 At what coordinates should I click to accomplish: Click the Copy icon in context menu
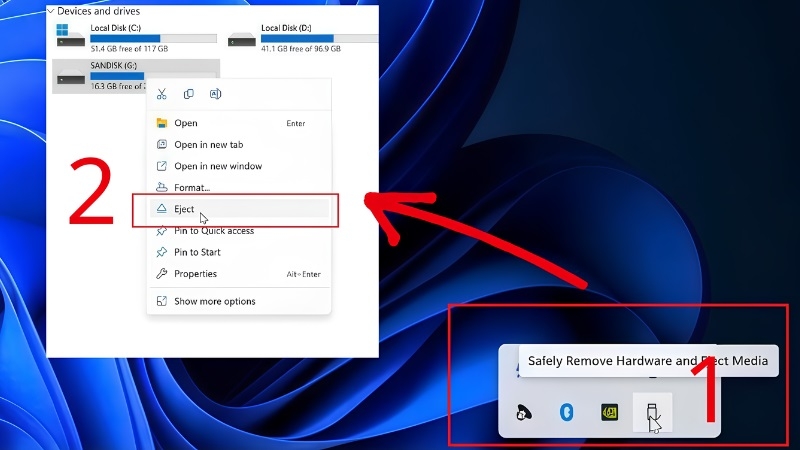click(x=189, y=94)
